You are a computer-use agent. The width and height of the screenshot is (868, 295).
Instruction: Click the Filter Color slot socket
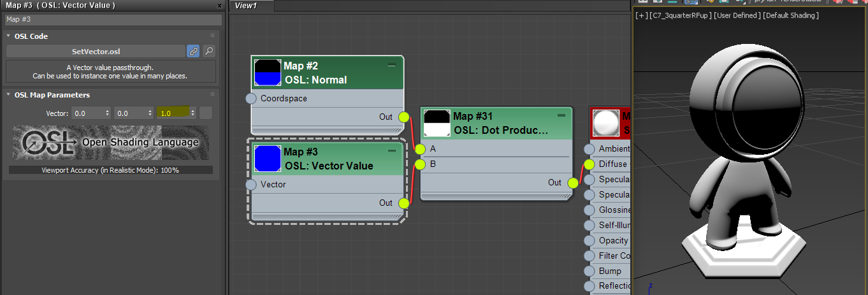pyautogui.click(x=590, y=256)
